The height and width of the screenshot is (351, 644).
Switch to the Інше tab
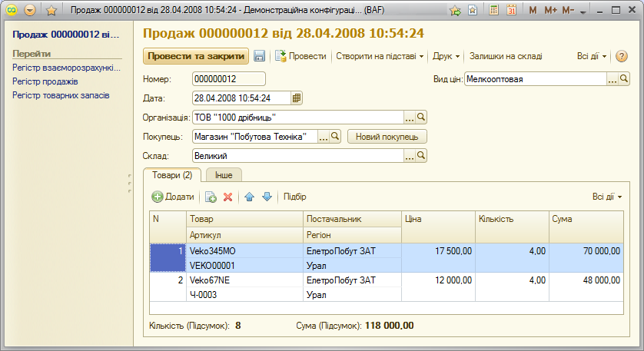(x=224, y=175)
